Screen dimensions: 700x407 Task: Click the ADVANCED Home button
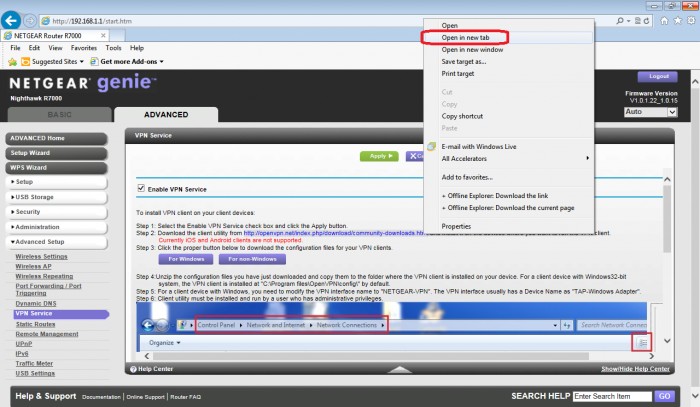(56, 138)
